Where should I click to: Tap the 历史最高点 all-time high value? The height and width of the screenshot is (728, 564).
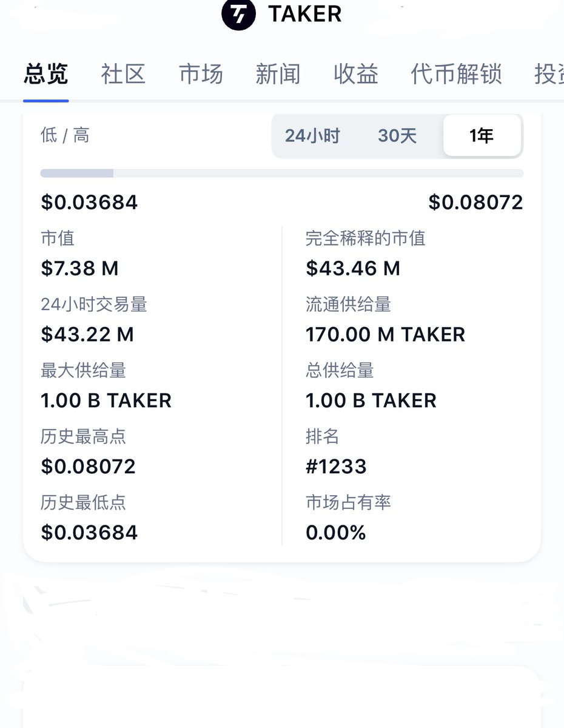tap(89, 467)
